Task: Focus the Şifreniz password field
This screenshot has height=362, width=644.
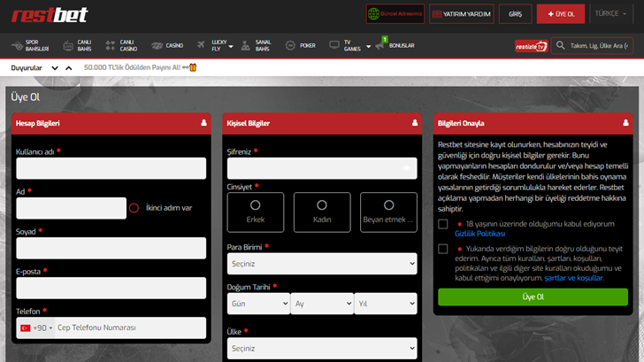Action: pos(322,168)
